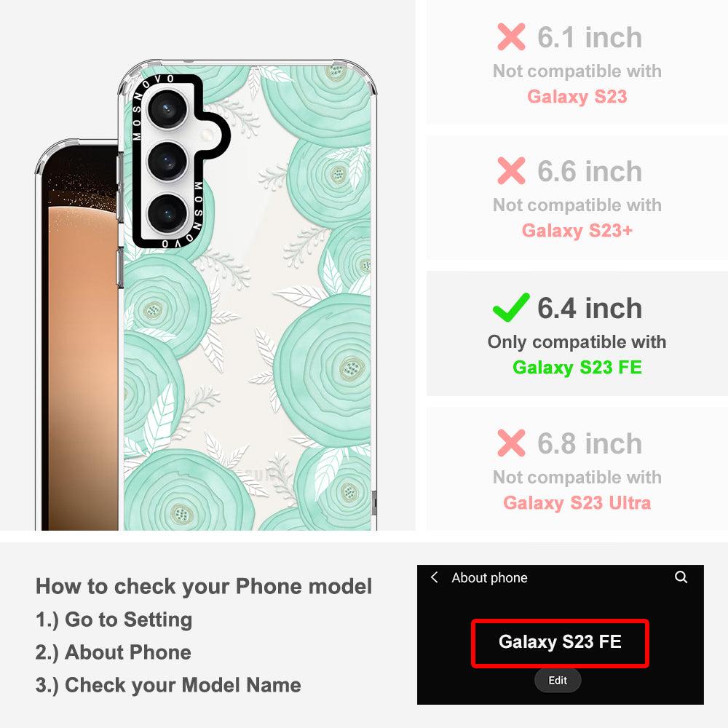Click the large mint flower on the case
Screen dimensions: 728x728
pos(325,369)
